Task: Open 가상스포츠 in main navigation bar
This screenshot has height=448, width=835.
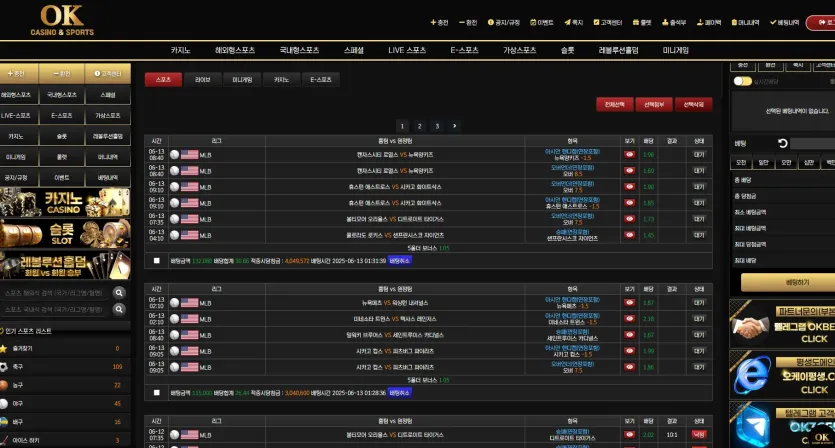Action: point(519,50)
